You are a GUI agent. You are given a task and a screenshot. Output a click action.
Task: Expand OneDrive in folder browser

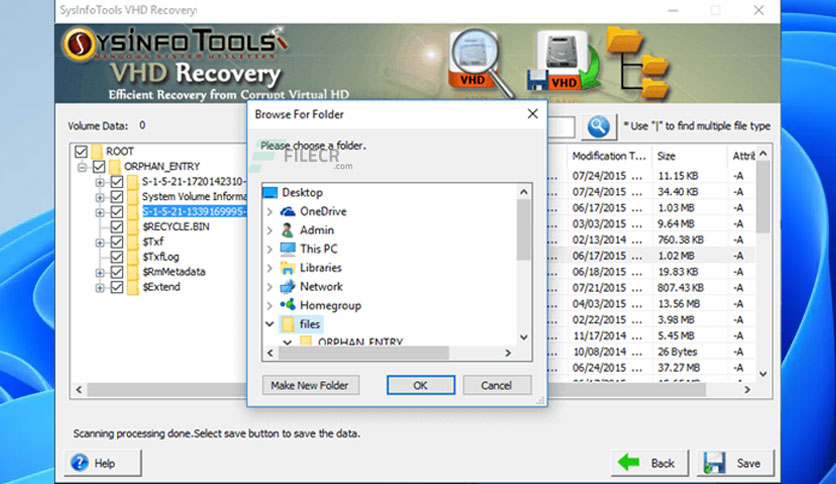pyautogui.click(x=270, y=212)
